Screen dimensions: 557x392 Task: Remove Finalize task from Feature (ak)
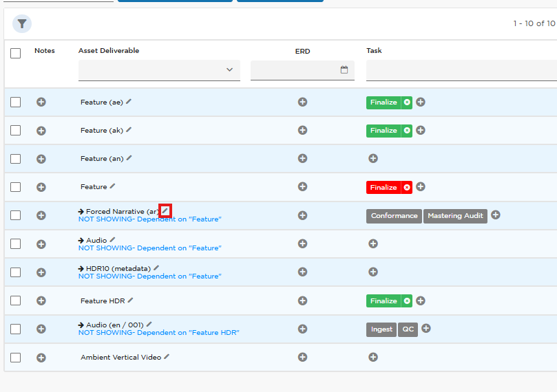click(x=407, y=131)
